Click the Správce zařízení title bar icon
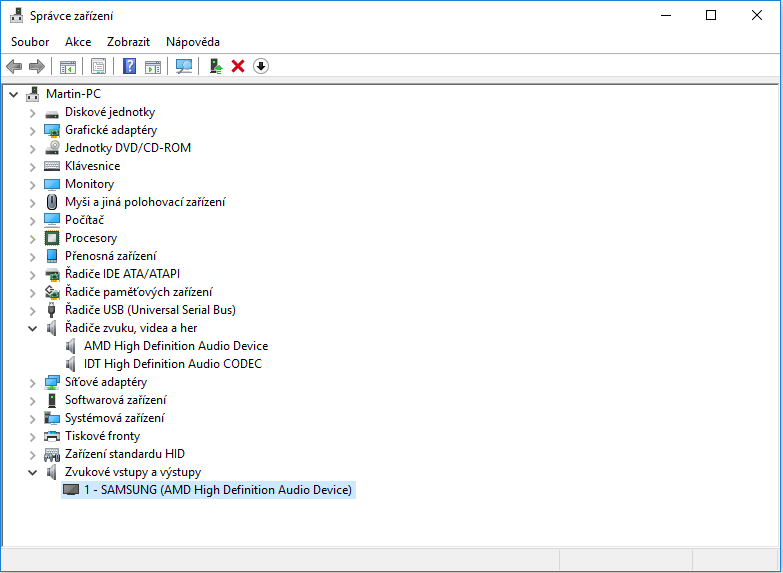This screenshot has width=783, height=573. point(16,15)
